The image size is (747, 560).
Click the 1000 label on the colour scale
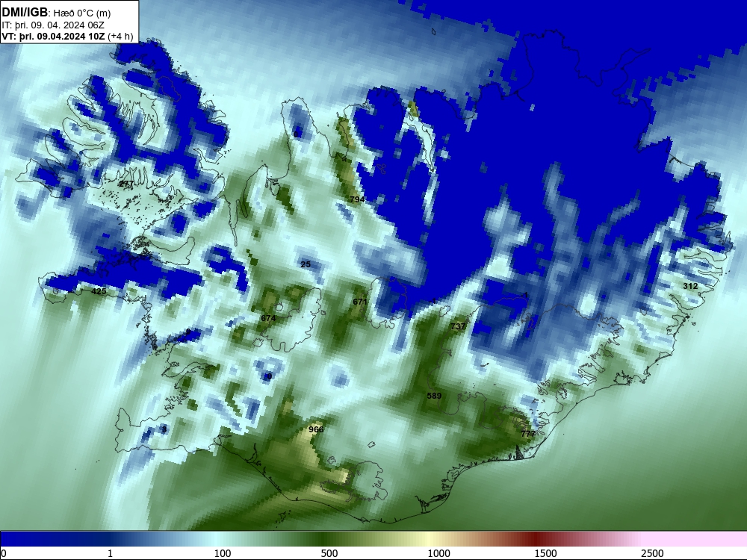[x=438, y=553]
